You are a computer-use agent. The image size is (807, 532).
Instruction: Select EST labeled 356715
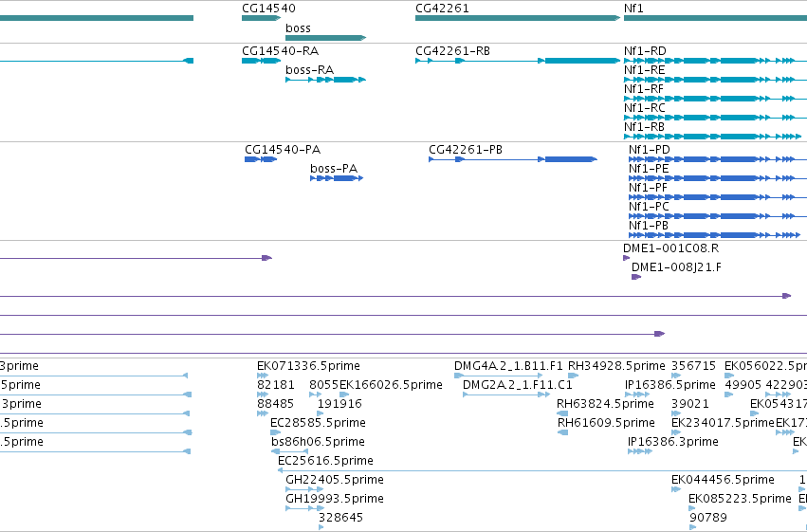(x=676, y=376)
